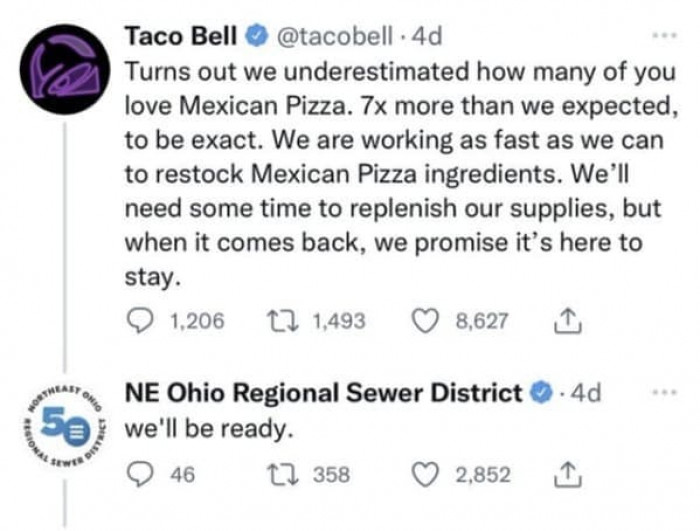Open Taco Bell's profile avatar
Image resolution: width=700 pixels, height=531 pixels.
65,67
